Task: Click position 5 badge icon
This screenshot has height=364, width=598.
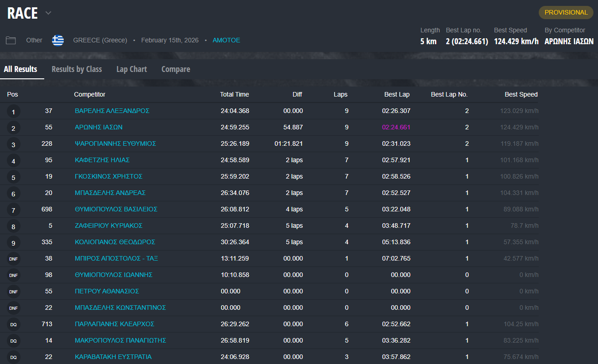Action: click(13, 177)
